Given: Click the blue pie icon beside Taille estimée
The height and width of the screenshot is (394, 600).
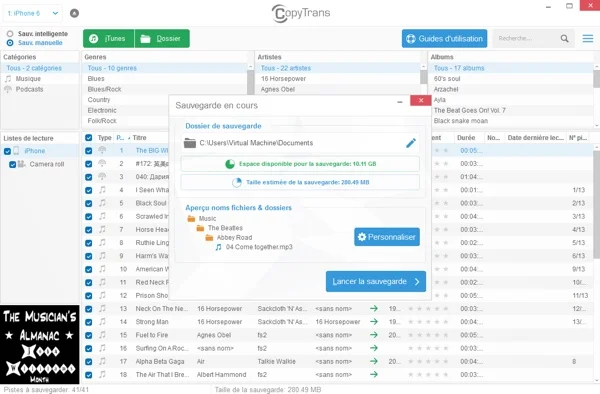Looking at the screenshot, I should pyautogui.click(x=237, y=182).
